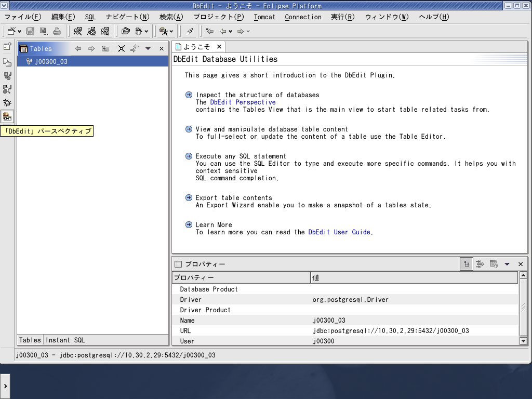Open the ウィンドウ(W) menu
Viewport: 532px width, 399px height.
pyautogui.click(x=387, y=17)
